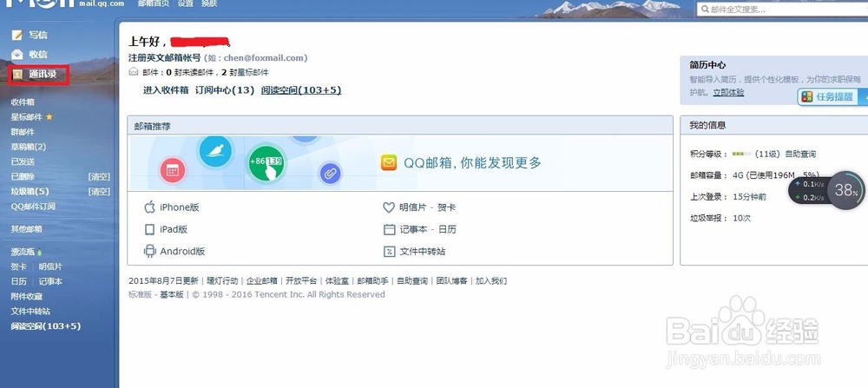Click 清空 next to 已删除
The width and height of the screenshot is (868, 388).
click(x=100, y=176)
